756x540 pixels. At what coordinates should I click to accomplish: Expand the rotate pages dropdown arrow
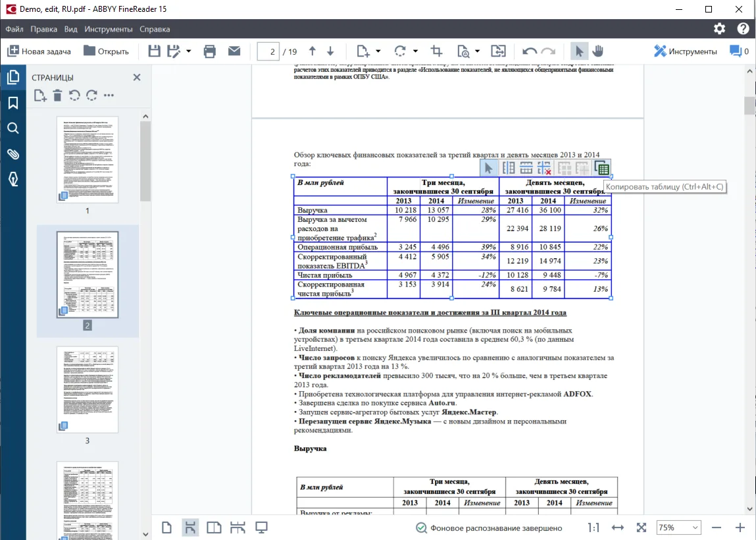point(415,51)
